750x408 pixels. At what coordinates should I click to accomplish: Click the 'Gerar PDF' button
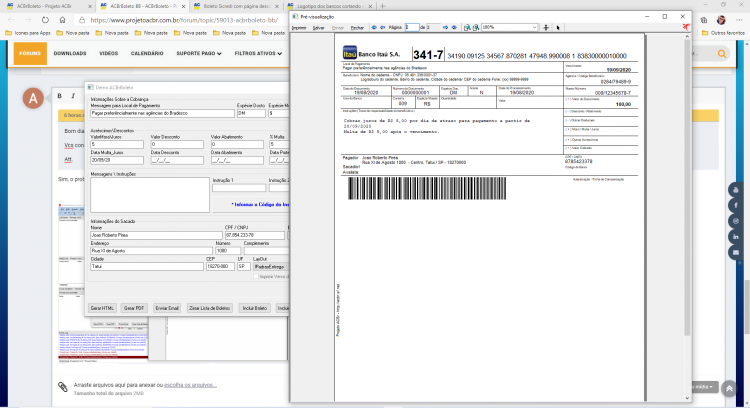(x=134, y=308)
